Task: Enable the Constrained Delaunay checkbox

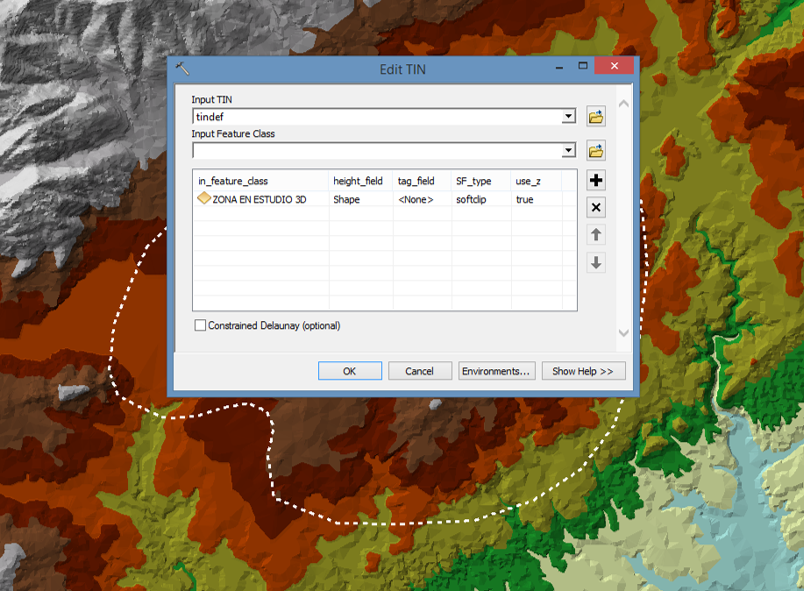Action: pos(201,326)
